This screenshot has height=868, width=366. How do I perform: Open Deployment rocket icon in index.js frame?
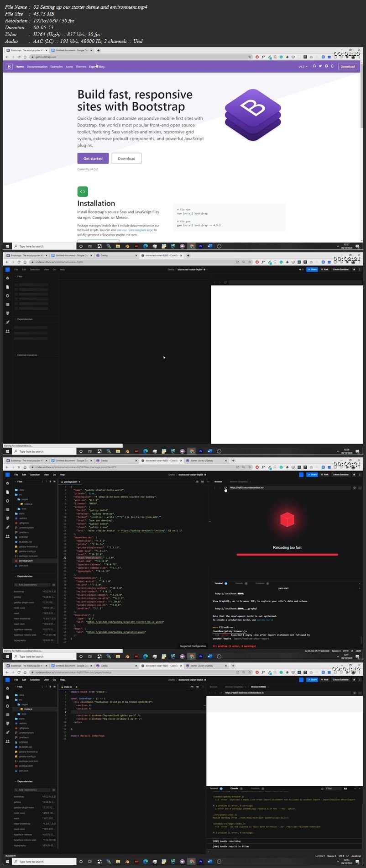(7, 732)
